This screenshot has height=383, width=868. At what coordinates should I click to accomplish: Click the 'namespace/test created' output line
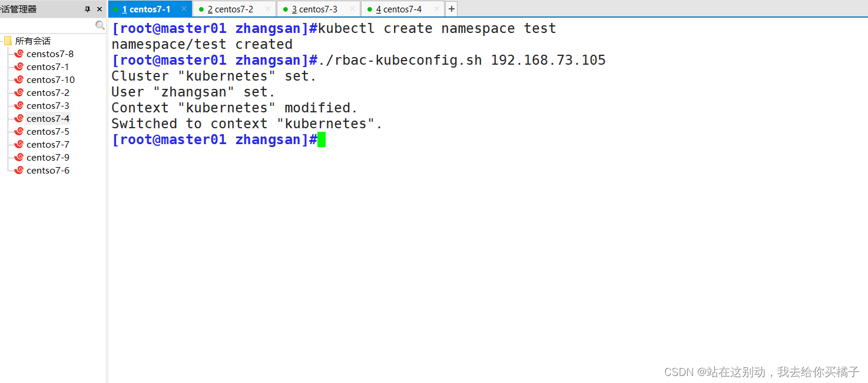point(202,44)
